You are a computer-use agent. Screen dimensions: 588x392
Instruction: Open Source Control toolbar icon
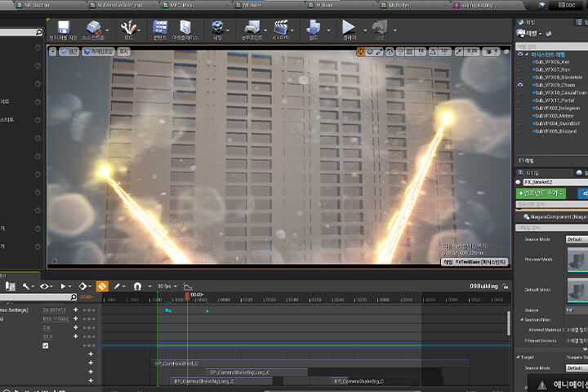pos(93,28)
